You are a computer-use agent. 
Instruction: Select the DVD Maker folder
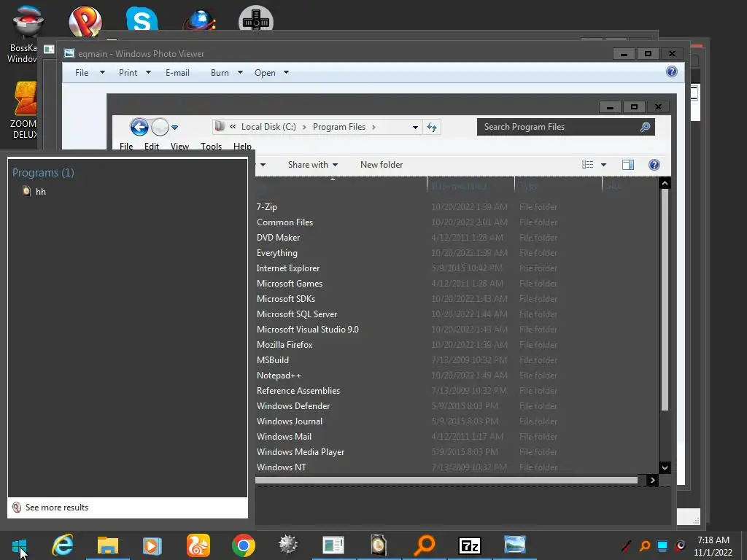[278, 238]
